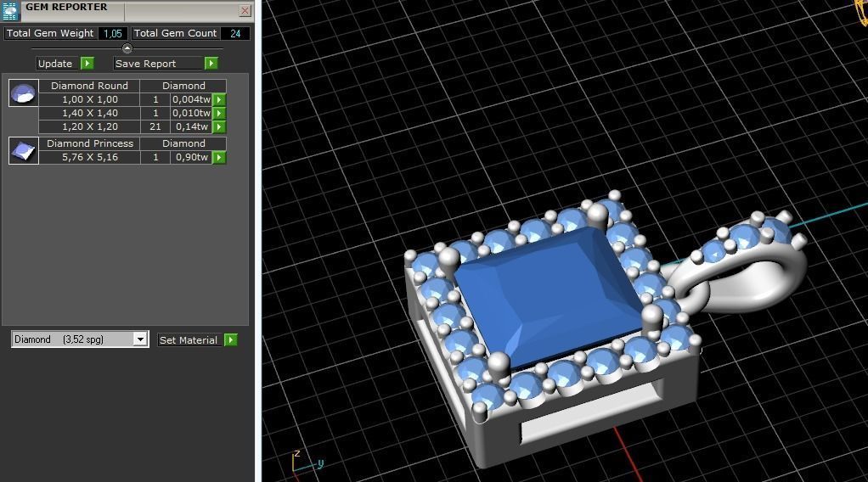Click the 5,76 X 5,16 size cell
This screenshot has width=868, height=482.
click(x=90, y=157)
